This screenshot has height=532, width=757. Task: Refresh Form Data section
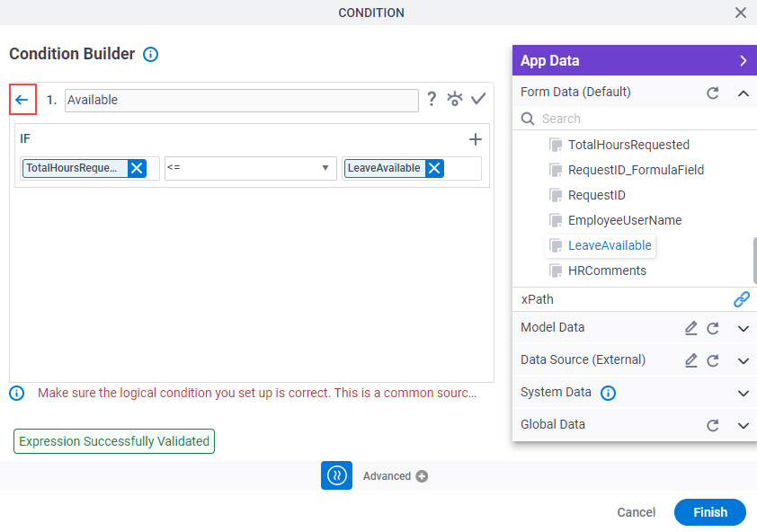click(713, 93)
